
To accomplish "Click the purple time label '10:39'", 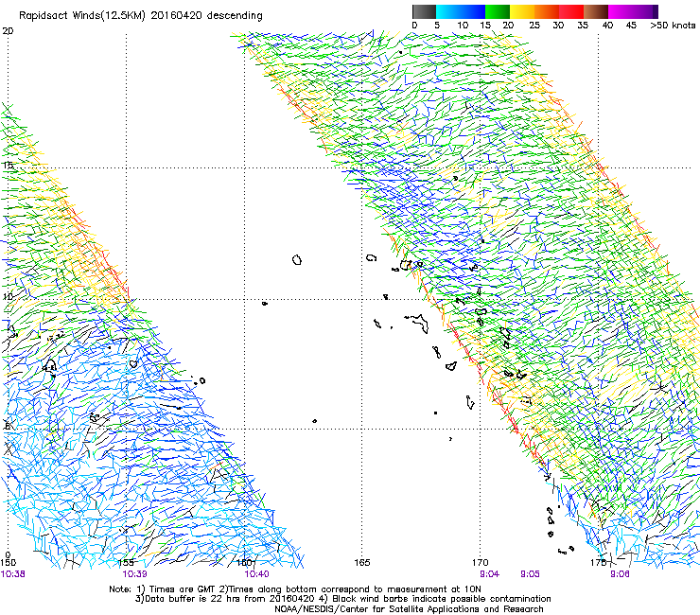I will pos(135,574).
